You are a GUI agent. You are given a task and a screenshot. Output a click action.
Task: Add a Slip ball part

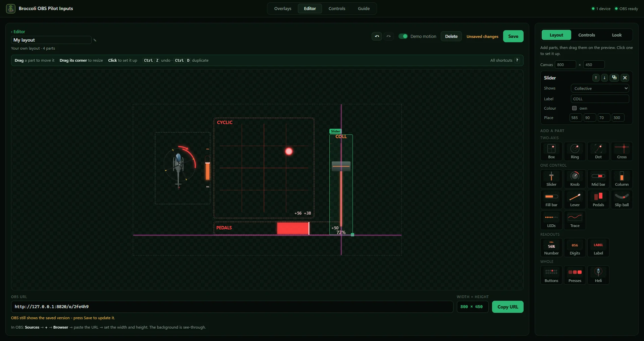click(622, 200)
